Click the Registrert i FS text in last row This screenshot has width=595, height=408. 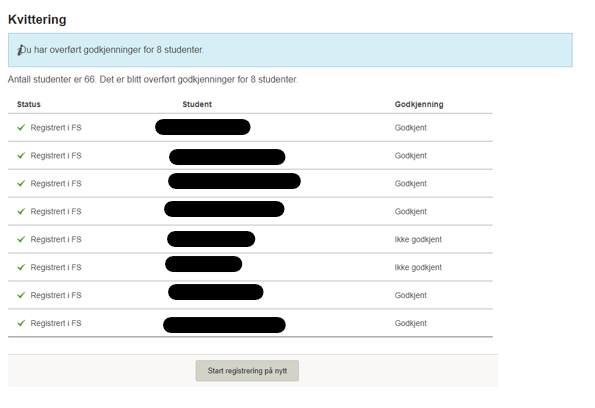[x=56, y=323]
